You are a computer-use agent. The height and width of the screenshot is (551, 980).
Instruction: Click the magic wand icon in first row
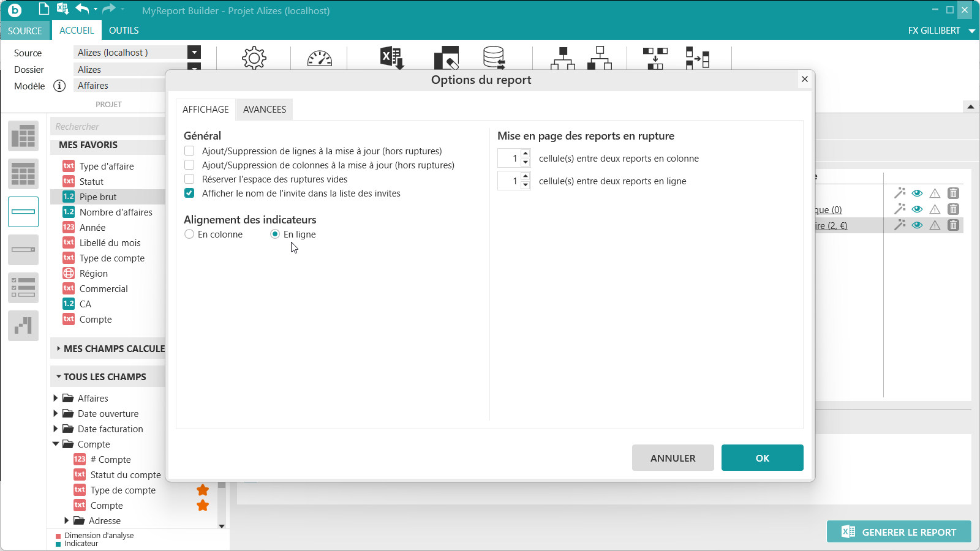899,193
